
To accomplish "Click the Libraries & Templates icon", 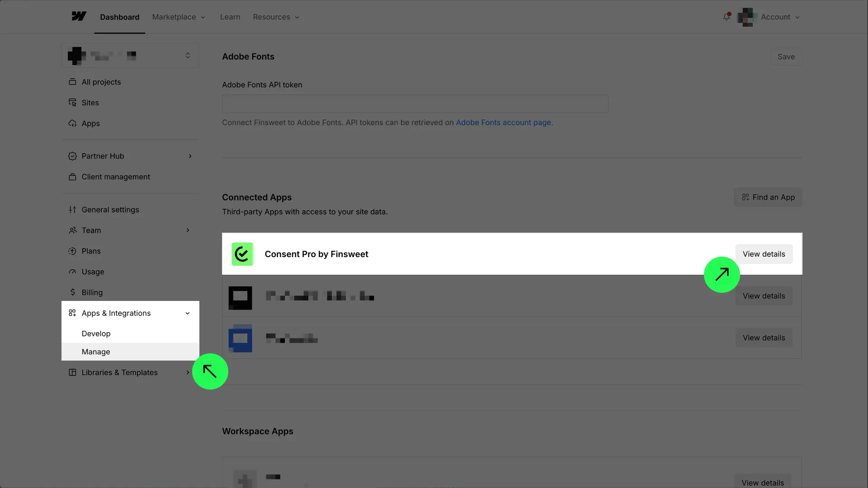I will 72,372.
